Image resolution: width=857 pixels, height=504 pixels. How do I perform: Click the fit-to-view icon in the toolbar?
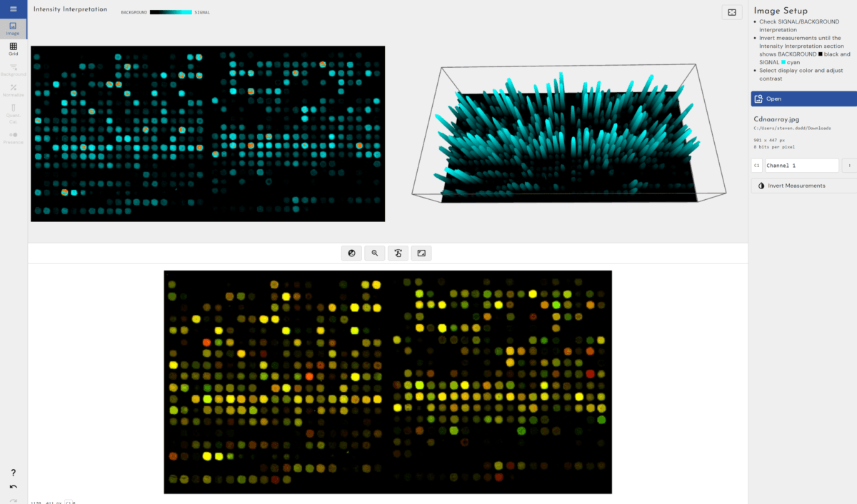point(421,253)
